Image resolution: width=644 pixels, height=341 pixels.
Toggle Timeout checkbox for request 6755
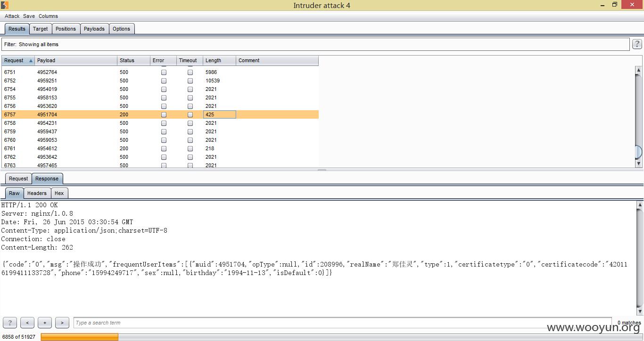click(x=190, y=98)
